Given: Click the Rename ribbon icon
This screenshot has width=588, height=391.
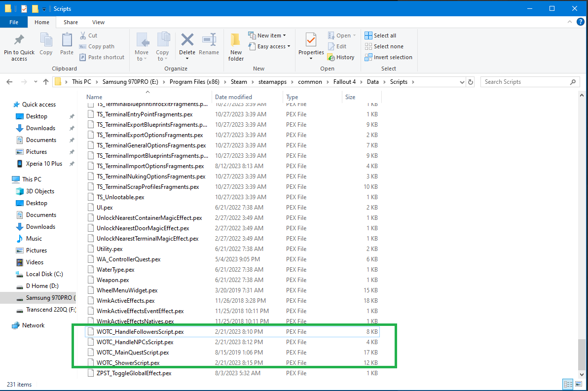Looking at the screenshot, I should pyautogui.click(x=209, y=41).
